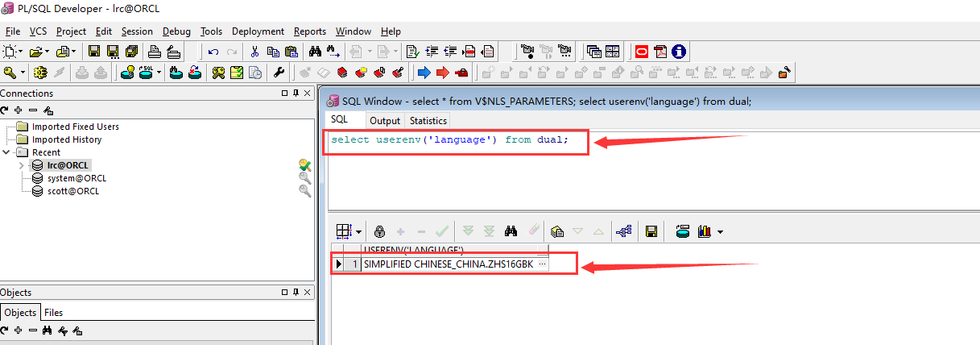This screenshot has width=980, height=345.
Task: Select the scott@ORCL connection
Action: point(72,191)
